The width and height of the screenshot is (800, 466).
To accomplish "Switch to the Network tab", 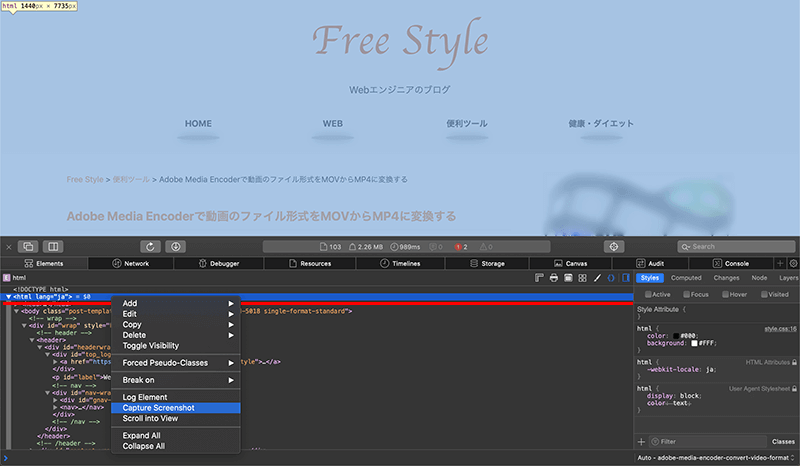I will 131,263.
